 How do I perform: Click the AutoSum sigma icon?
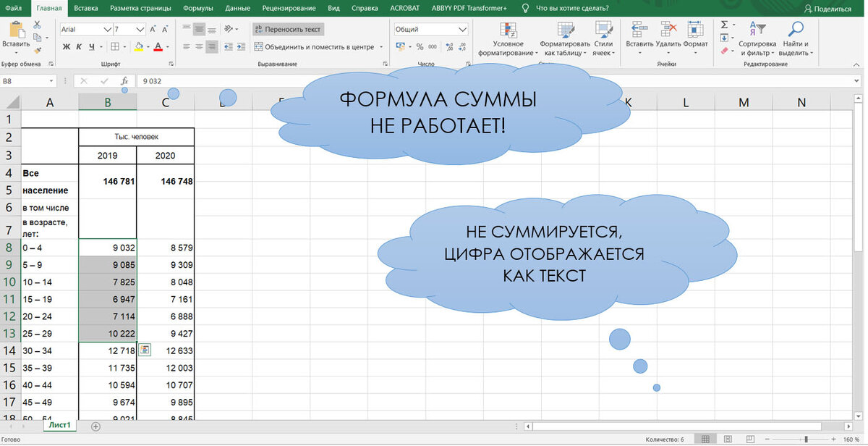coord(724,25)
